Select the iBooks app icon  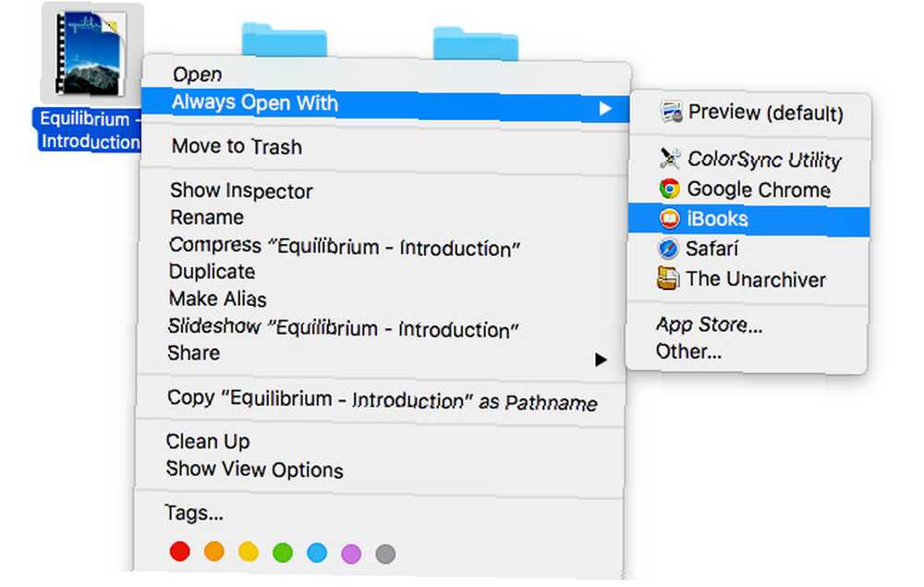[669, 219]
